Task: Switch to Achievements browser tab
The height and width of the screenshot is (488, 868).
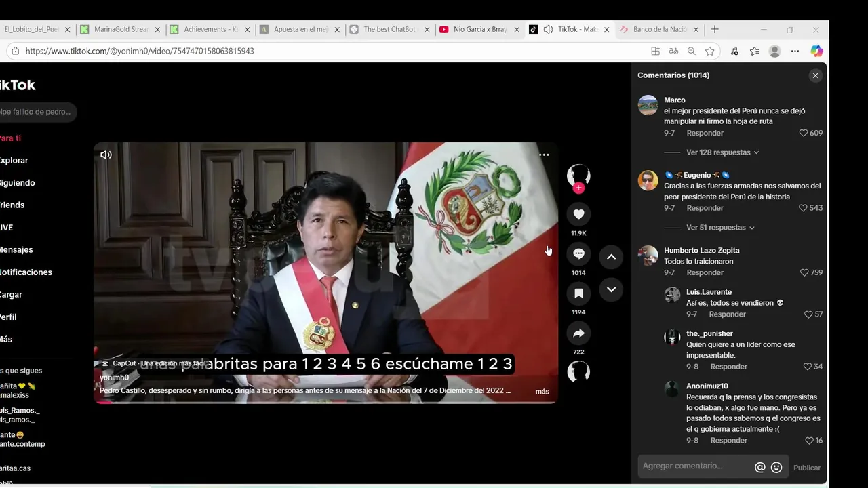Action: (210, 30)
